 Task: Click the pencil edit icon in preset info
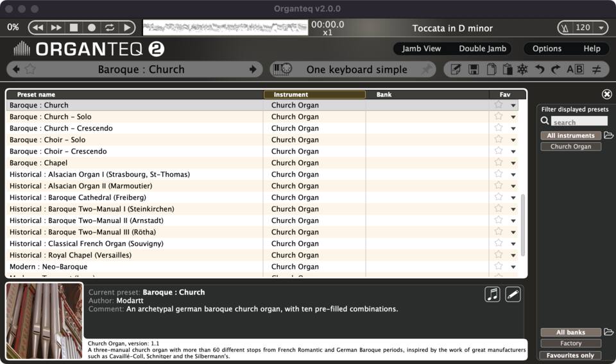(x=513, y=294)
